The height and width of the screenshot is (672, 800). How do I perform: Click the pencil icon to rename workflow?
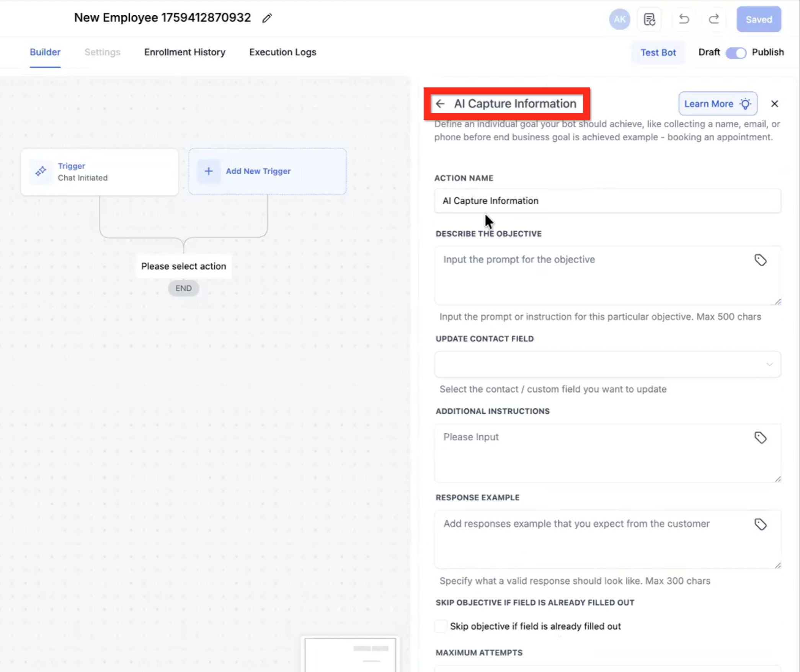267,18
